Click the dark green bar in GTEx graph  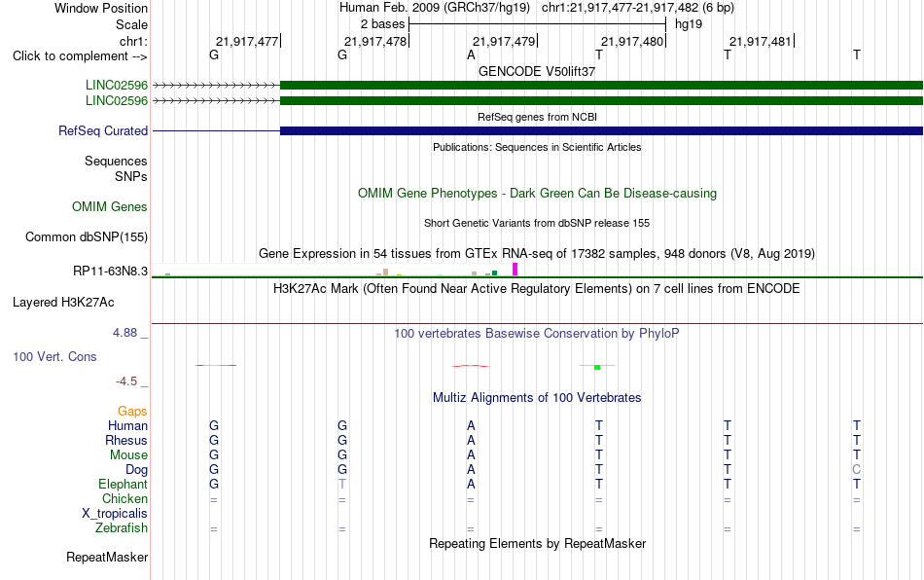click(x=494, y=272)
